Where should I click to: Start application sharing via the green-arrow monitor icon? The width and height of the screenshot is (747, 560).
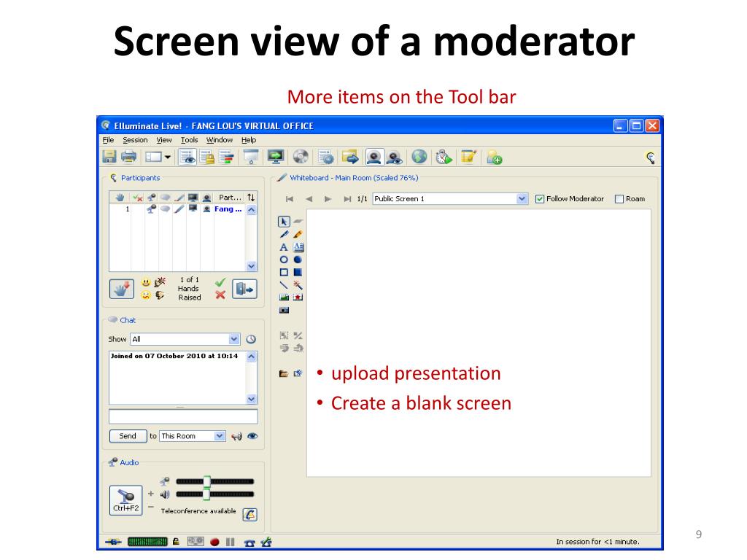pyautogui.click(x=276, y=157)
